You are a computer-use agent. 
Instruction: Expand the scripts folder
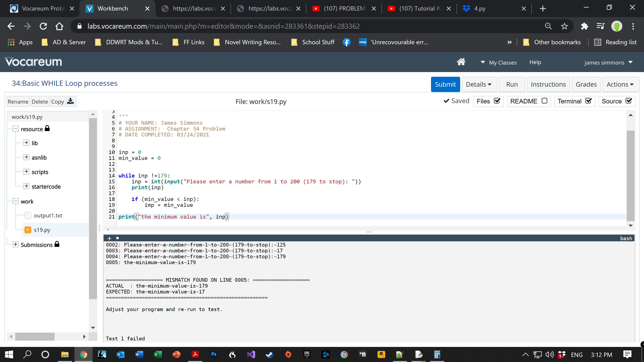click(x=26, y=172)
